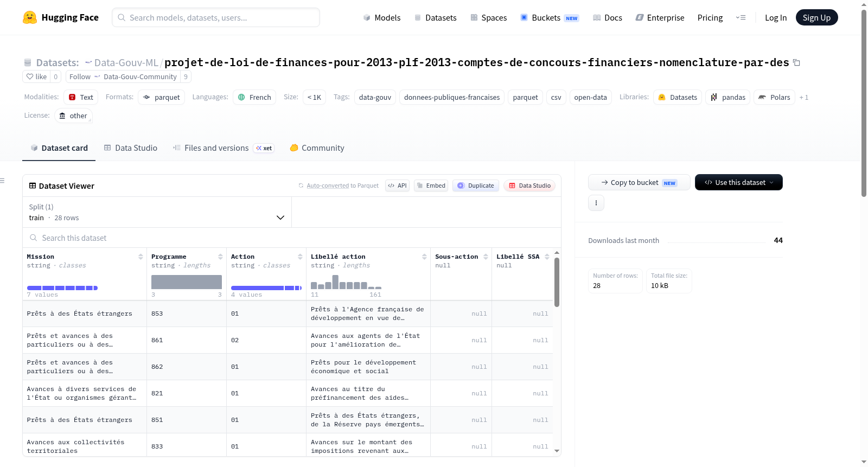Image resolution: width=868 pixels, height=467 pixels.
Task: Click the French language tag
Action: pyautogui.click(x=254, y=97)
